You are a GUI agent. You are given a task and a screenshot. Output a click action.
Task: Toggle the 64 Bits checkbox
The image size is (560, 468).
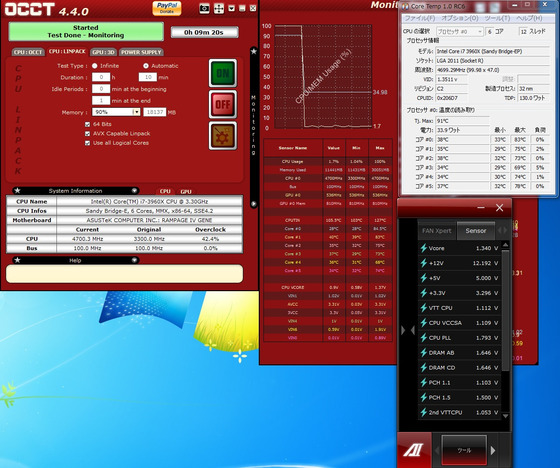[88, 124]
